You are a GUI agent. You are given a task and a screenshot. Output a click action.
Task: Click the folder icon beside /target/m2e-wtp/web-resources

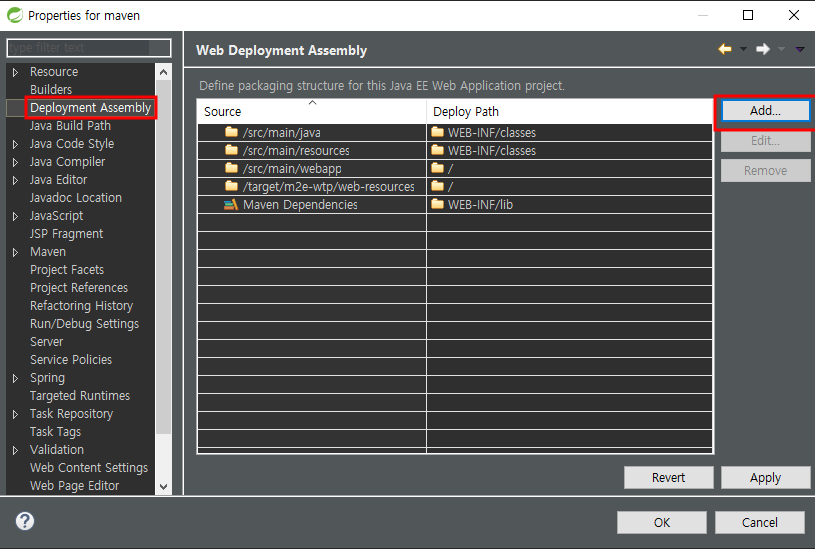tap(231, 186)
